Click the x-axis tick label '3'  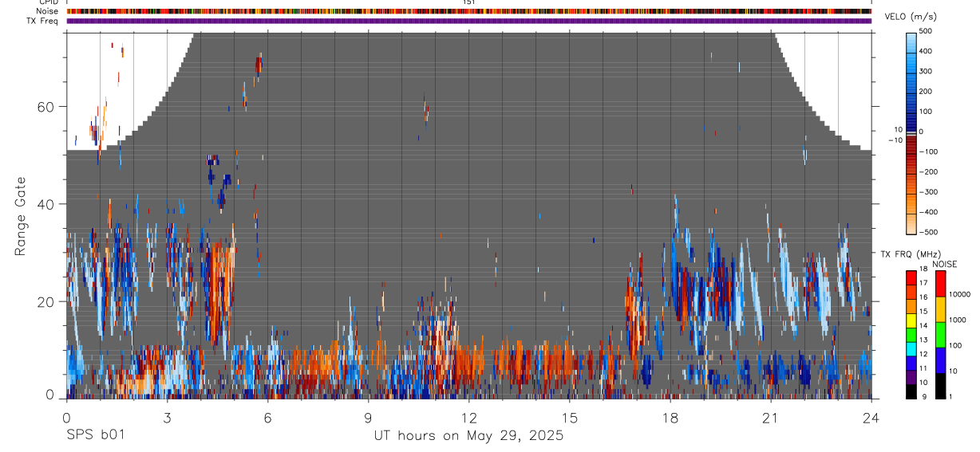coord(167,418)
